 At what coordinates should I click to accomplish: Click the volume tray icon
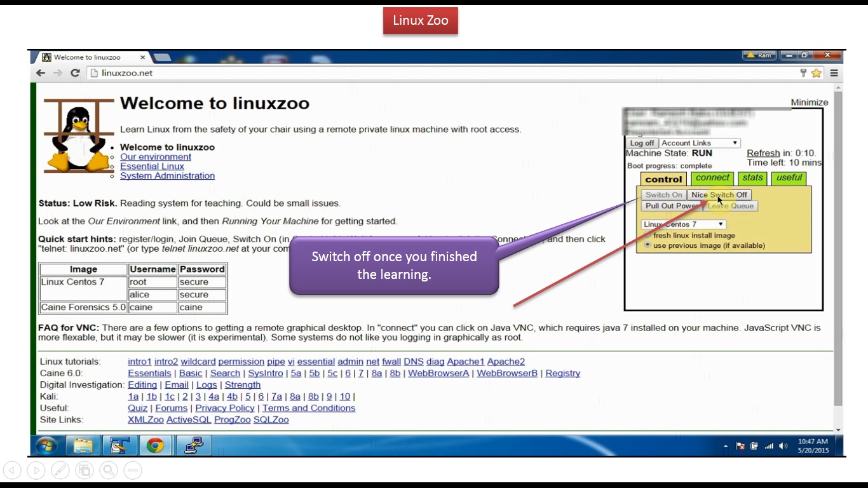coord(783,446)
